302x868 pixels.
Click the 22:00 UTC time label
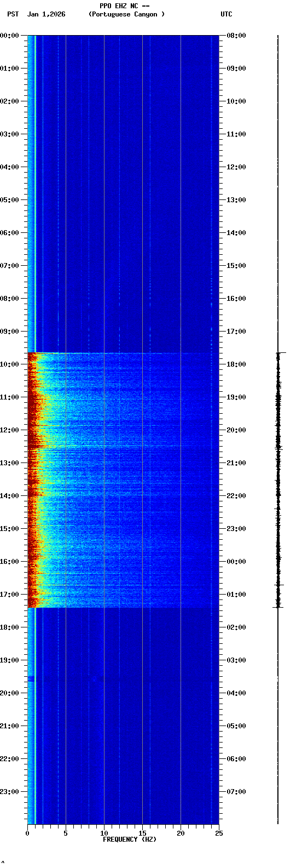[236, 496]
